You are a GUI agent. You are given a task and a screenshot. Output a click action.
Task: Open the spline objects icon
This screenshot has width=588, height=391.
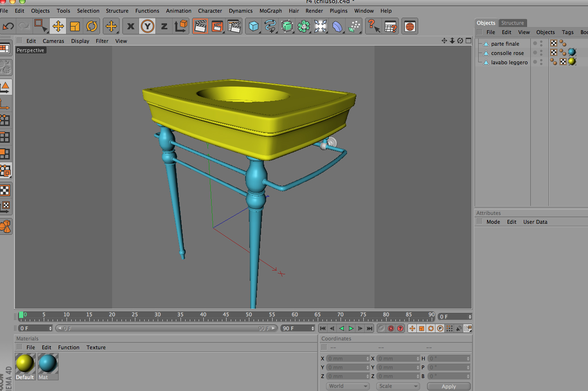[270, 27]
